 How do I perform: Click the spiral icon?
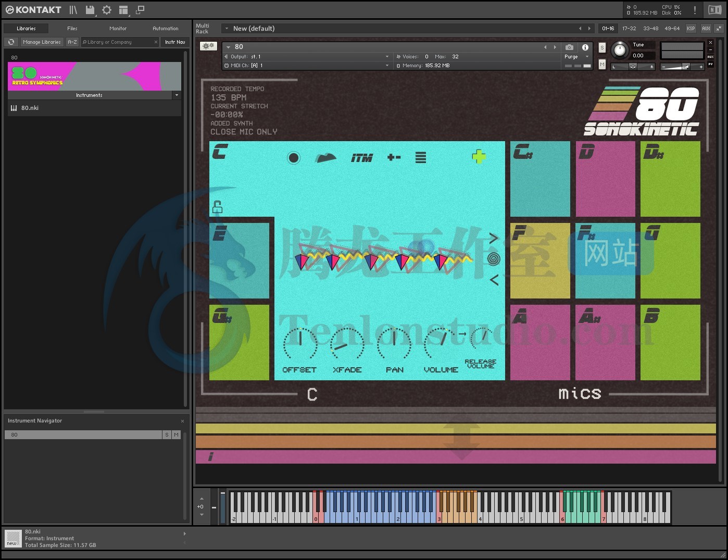pos(494,258)
